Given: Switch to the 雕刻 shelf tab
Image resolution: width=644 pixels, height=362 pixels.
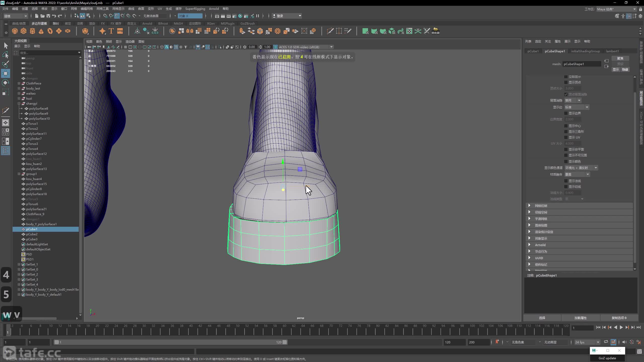Looking at the screenshot, I should (56, 23).
